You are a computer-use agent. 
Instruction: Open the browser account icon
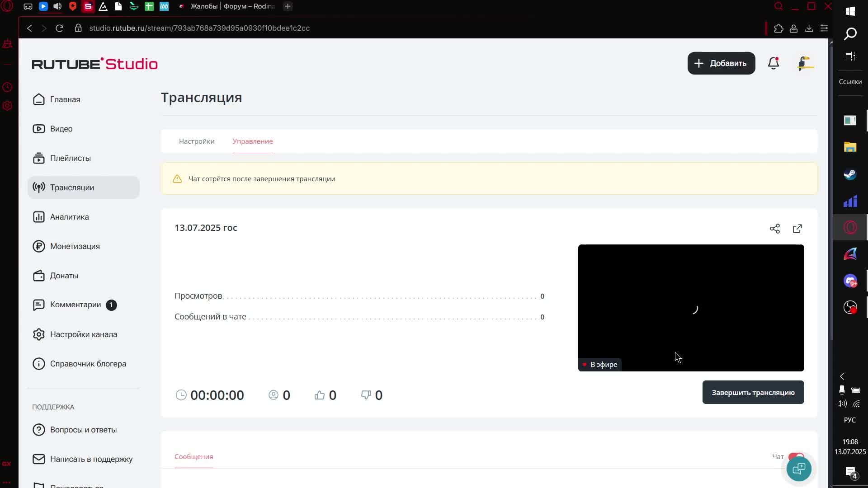click(793, 28)
